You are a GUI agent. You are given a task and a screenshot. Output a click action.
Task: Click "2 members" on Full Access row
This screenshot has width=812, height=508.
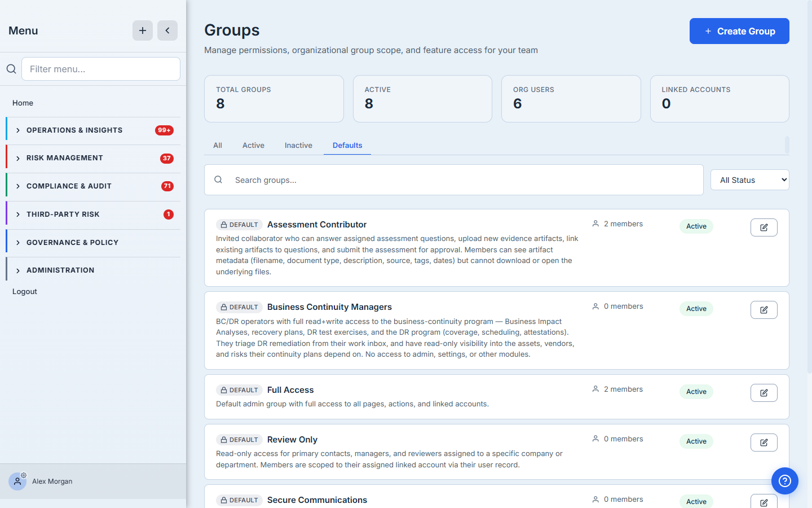(x=623, y=389)
